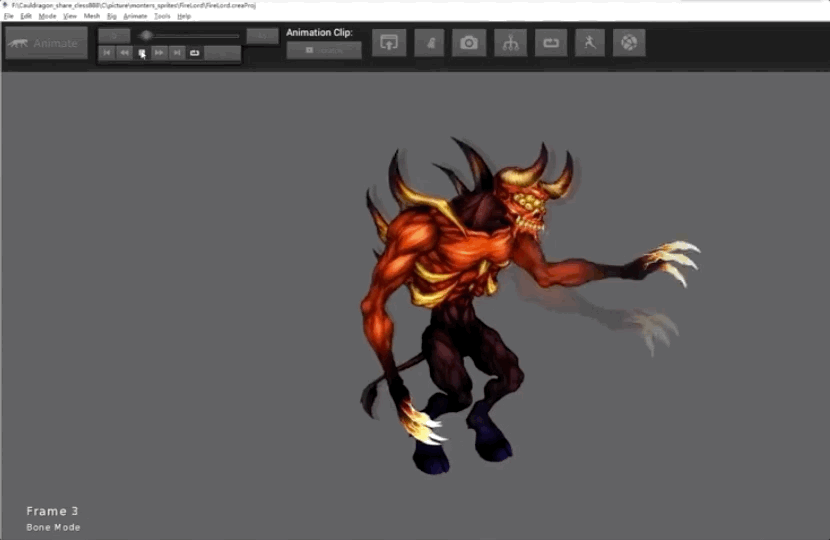This screenshot has width=830, height=540.
Task: Click the start frame number field
Action: pyautogui.click(x=114, y=36)
